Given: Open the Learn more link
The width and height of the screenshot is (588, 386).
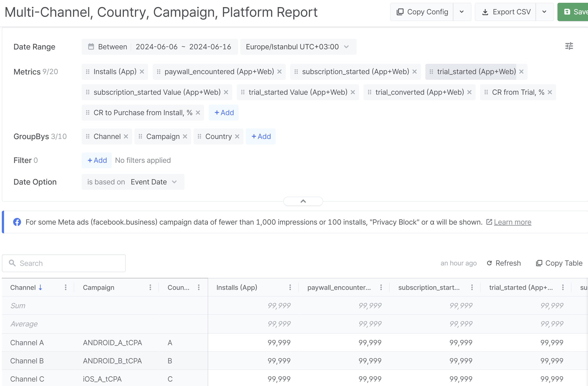Looking at the screenshot, I should [x=512, y=222].
